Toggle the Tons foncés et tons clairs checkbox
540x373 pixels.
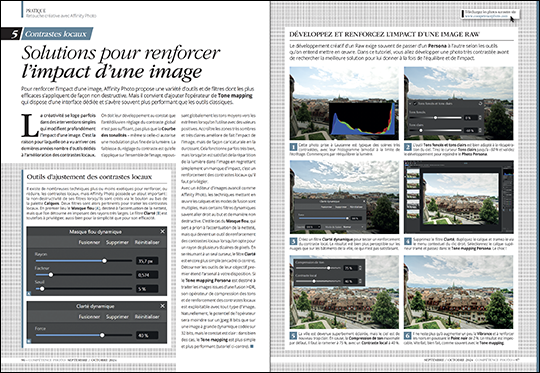click(415, 103)
